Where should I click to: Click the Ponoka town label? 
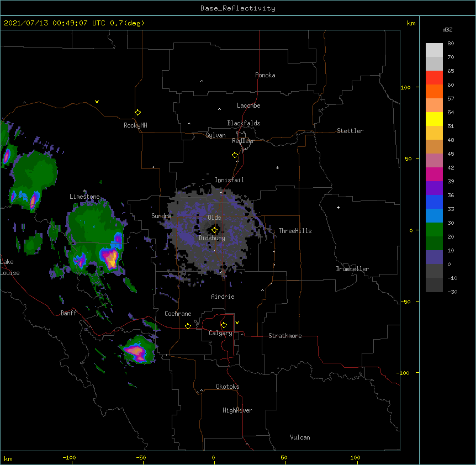click(x=265, y=75)
